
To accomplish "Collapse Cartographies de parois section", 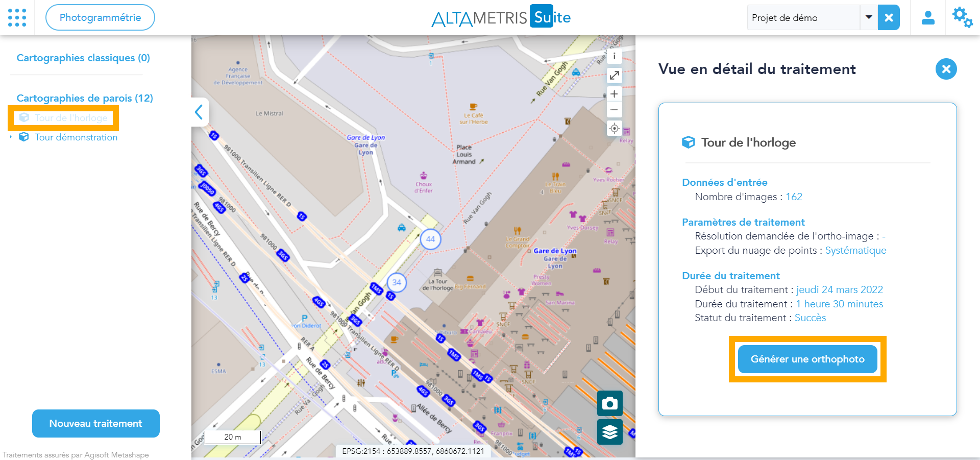I will point(85,98).
